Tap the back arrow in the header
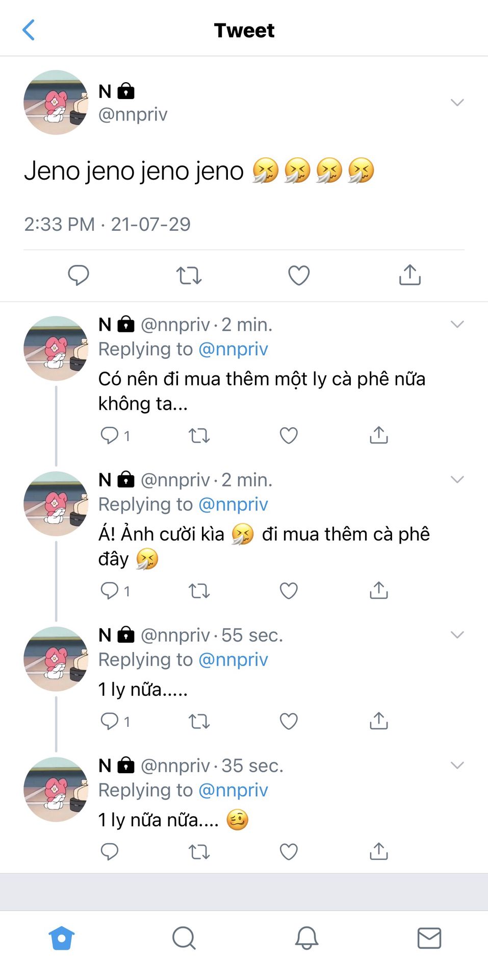 click(x=29, y=30)
